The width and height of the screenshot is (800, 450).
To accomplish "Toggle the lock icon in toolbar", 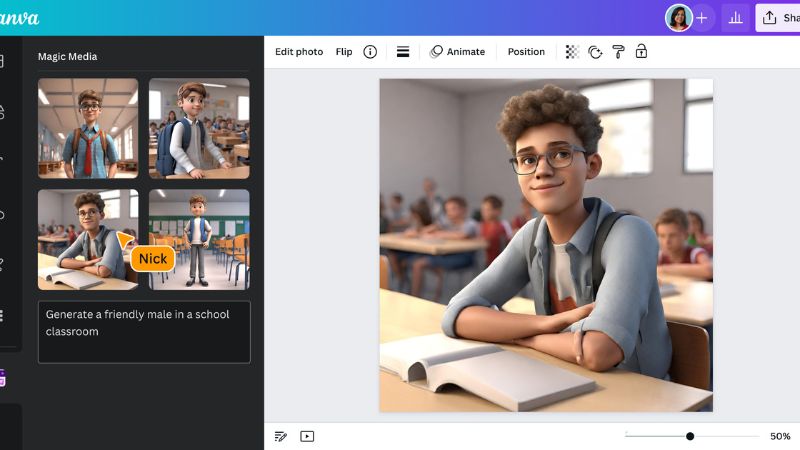I will pyautogui.click(x=641, y=51).
